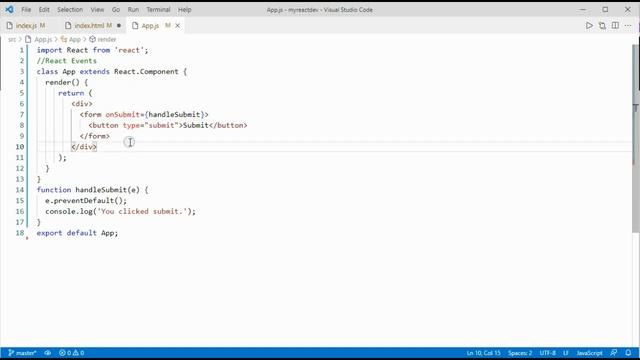This screenshot has height=360, width=640.
Task: Open errors and warnings in status bar
Action: click(71, 353)
